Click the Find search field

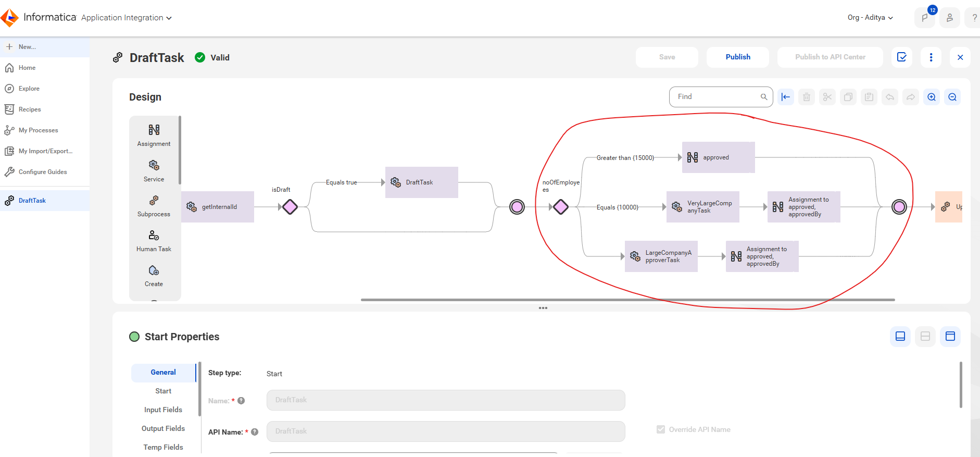[x=721, y=97]
